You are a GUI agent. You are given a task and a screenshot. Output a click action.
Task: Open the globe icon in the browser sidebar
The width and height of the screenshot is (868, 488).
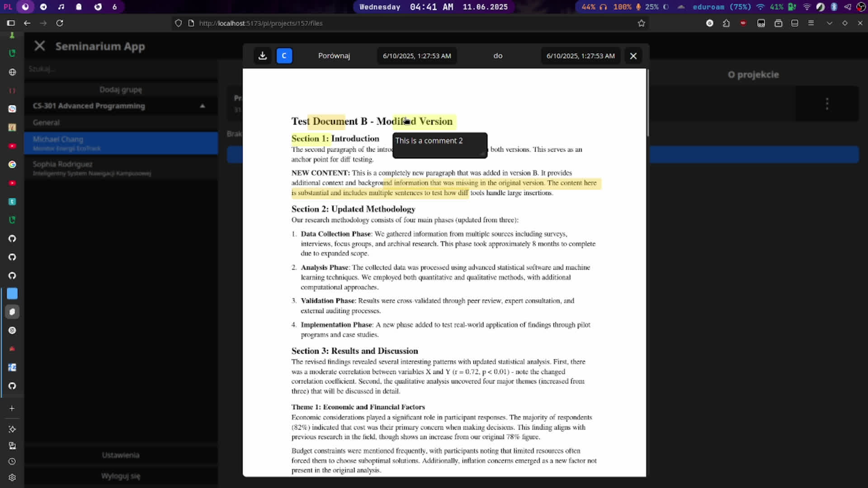(x=12, y=72)
